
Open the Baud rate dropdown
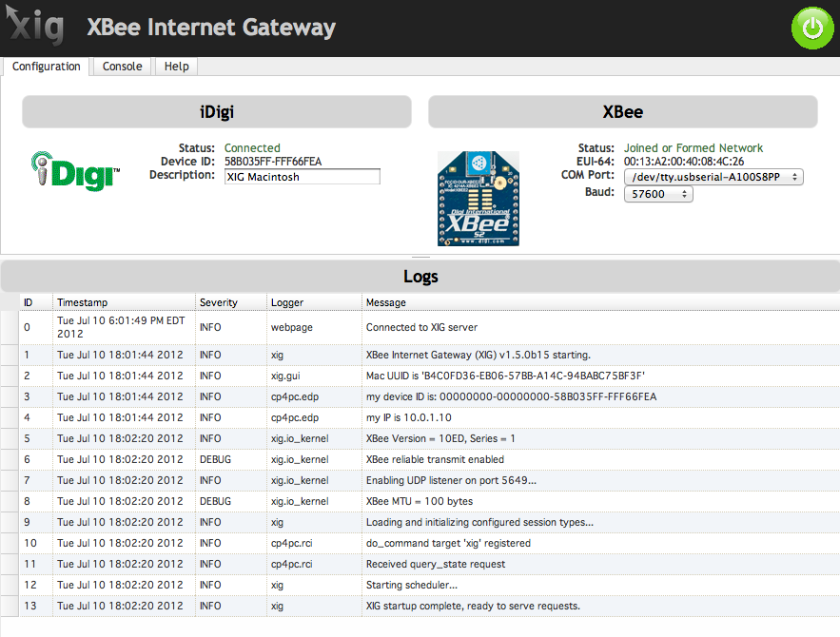pos(658,194)
